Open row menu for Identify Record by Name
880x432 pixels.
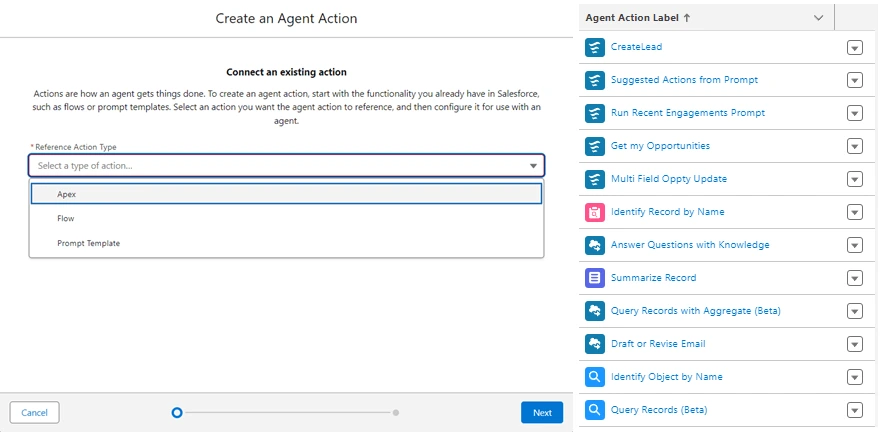pyautogui.click(x=854, y=213)
